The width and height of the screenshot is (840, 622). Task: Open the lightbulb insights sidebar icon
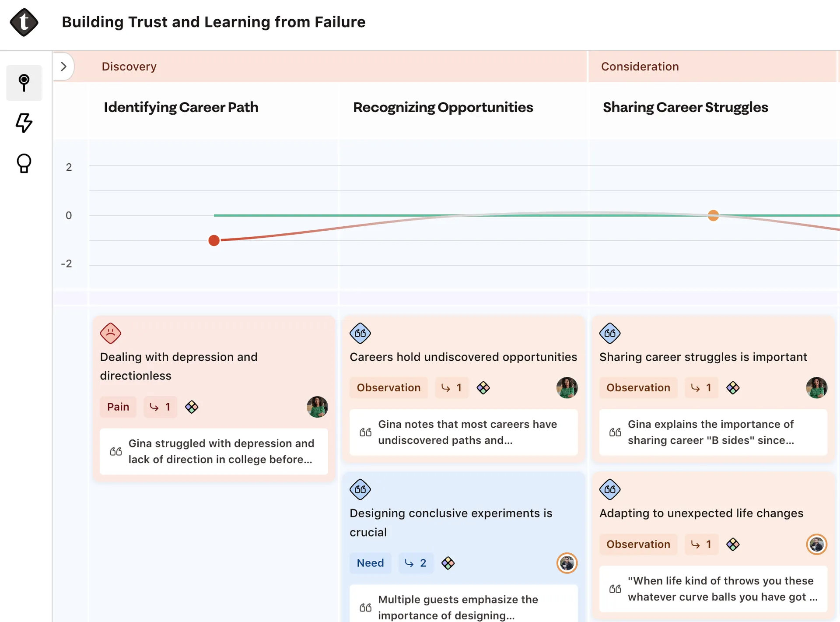click(x=24, y=164)
